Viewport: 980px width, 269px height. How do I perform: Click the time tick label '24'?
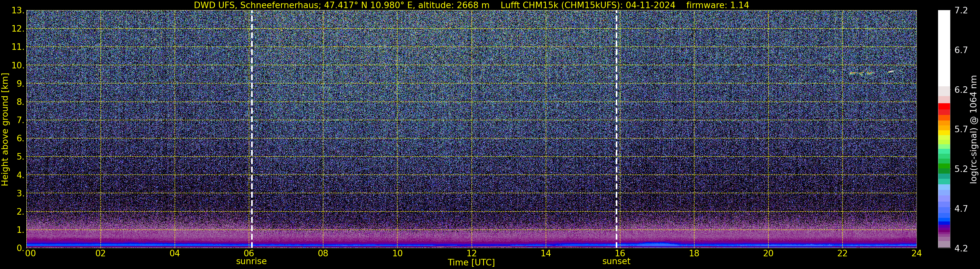coord(917,253)
